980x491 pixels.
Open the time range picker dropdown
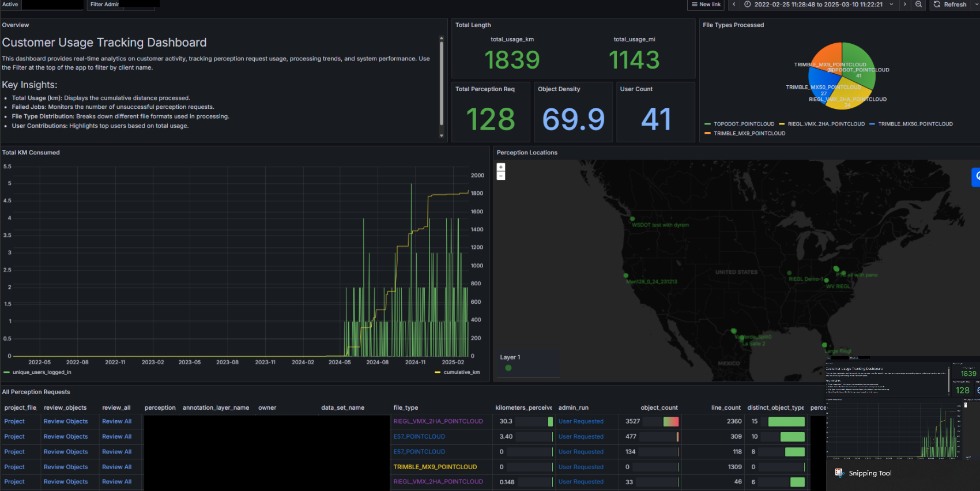tap(819, 5)
